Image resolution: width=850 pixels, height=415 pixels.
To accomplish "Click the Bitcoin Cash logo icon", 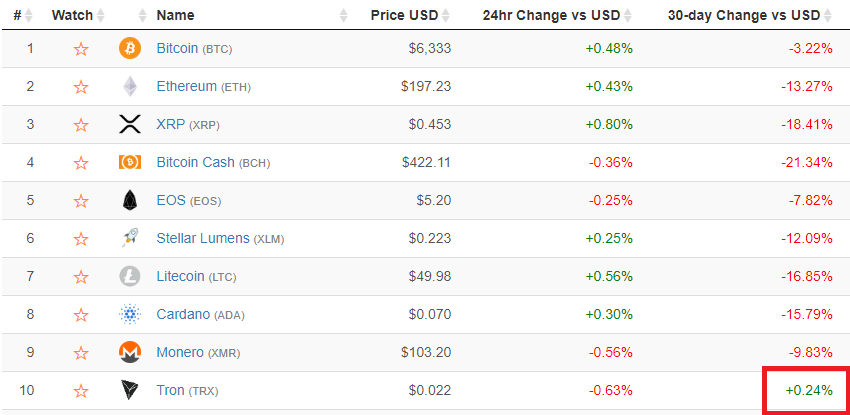I will point(130,162).
